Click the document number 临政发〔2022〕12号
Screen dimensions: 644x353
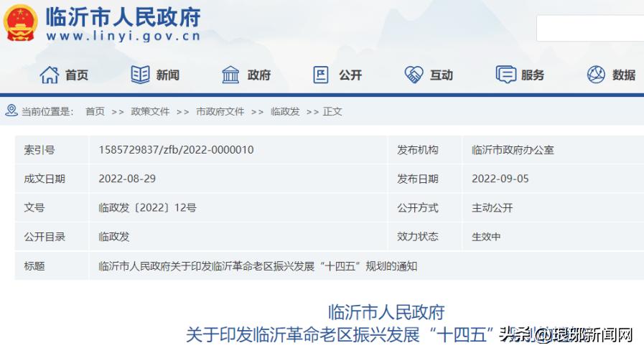[147, 207]
